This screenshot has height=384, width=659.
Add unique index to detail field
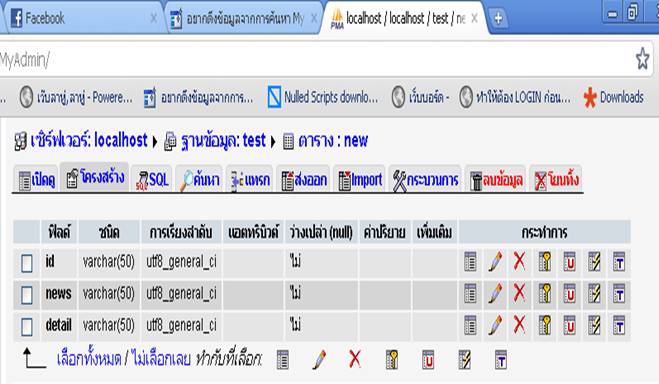(569, 325)
